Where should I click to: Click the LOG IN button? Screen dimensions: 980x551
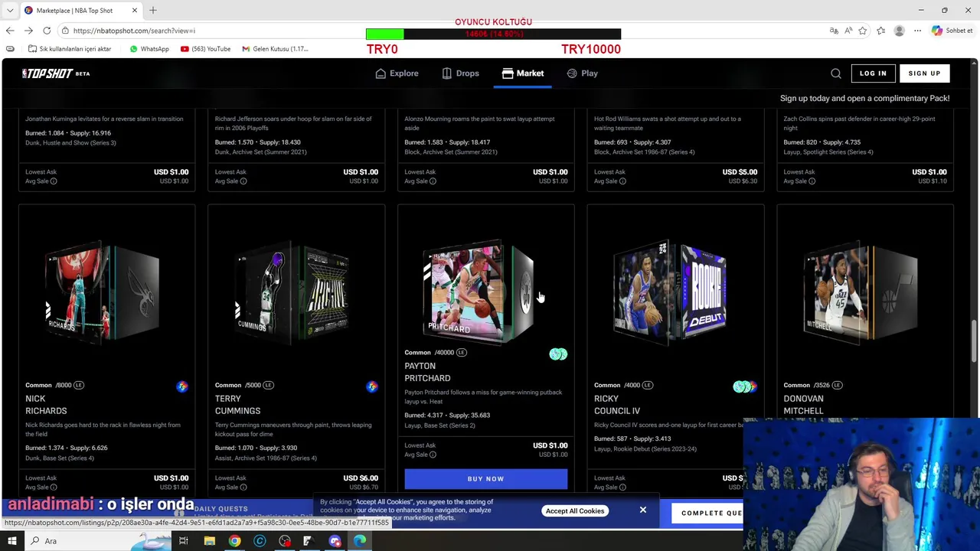tap(873, 73)
